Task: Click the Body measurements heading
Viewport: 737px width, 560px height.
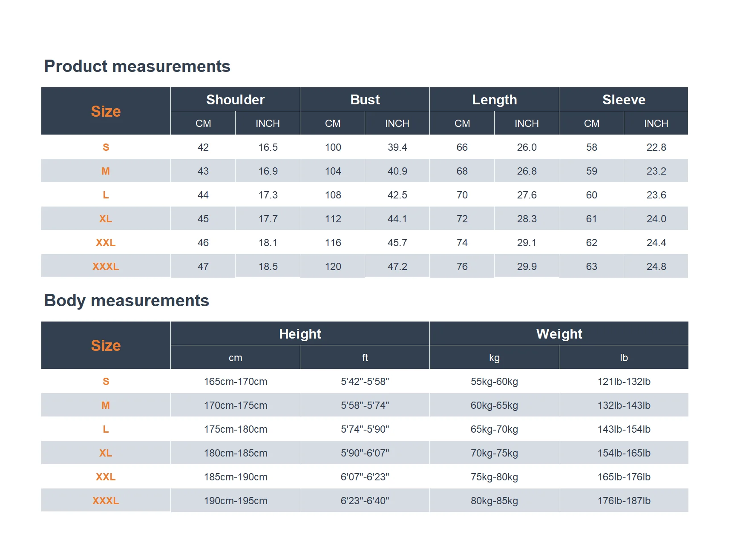Action: point(127,300)
